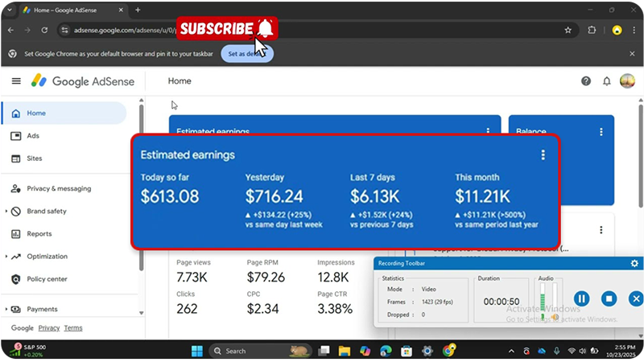The height and width of the screenshot is (362, 644).
Task: Open the Balance card options menu
Action: (x=601, y=131)
